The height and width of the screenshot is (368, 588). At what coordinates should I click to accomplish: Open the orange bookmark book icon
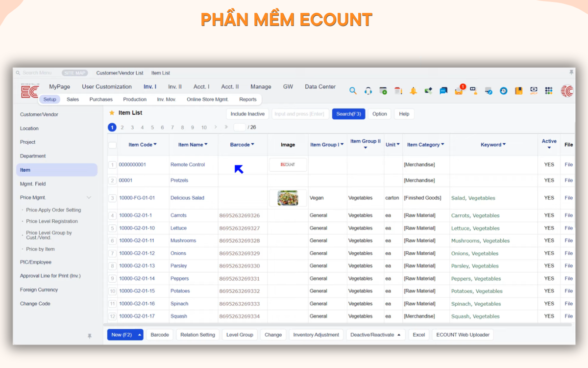pos(518,91)
